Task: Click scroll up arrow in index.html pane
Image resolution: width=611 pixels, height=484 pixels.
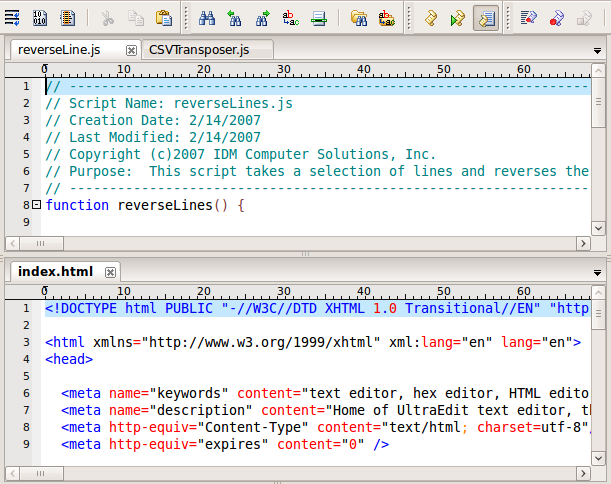Action: [x=598, y=292]
